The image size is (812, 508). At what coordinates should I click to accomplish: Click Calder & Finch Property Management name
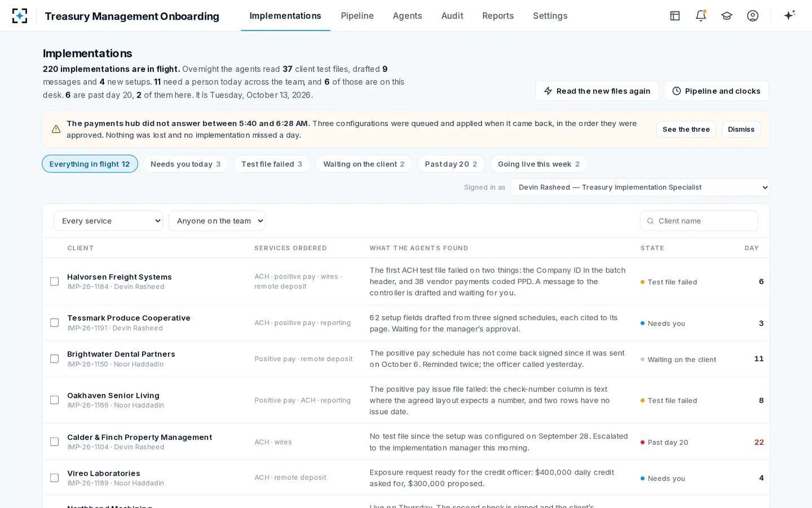tap(140, 437)
